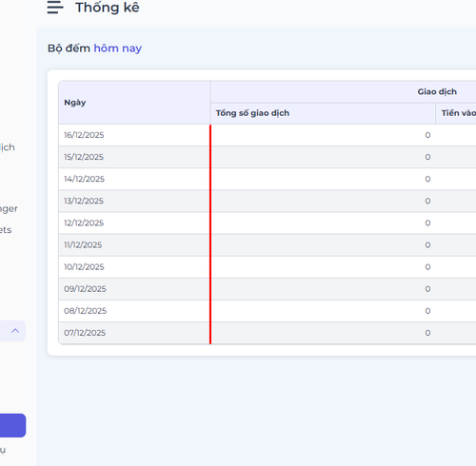The height and width of the screenshot is (466, 476).
Task: Select the 10/12/2025 date cell
Action: pyautogui.click(x=134, y=267)
